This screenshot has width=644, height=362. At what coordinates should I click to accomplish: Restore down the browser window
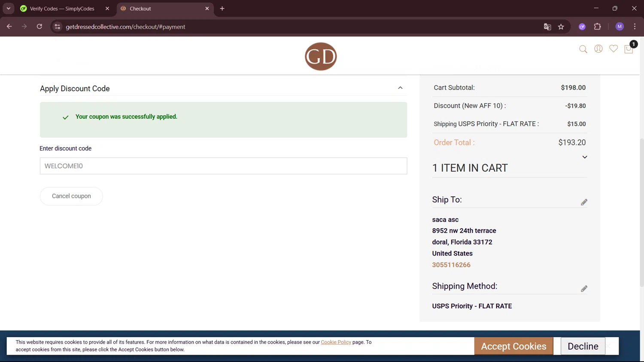click(615, 8)
